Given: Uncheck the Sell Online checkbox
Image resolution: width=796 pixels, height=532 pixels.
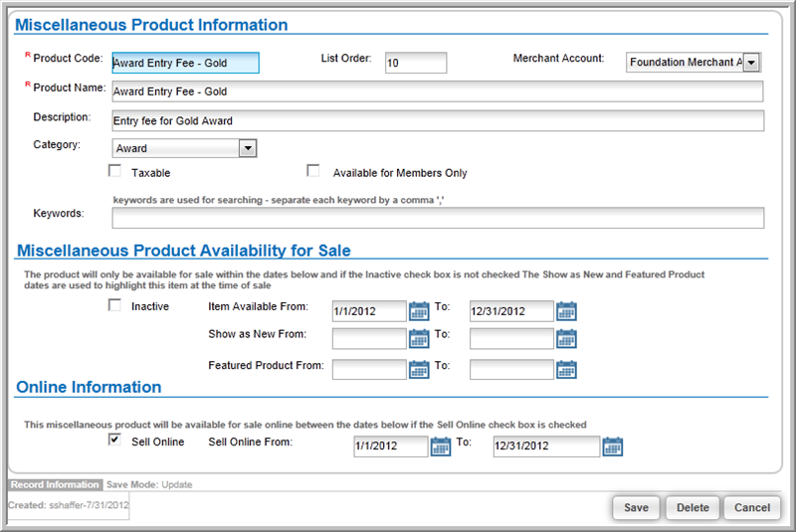Looking at the screenshot, I should 115,440.
